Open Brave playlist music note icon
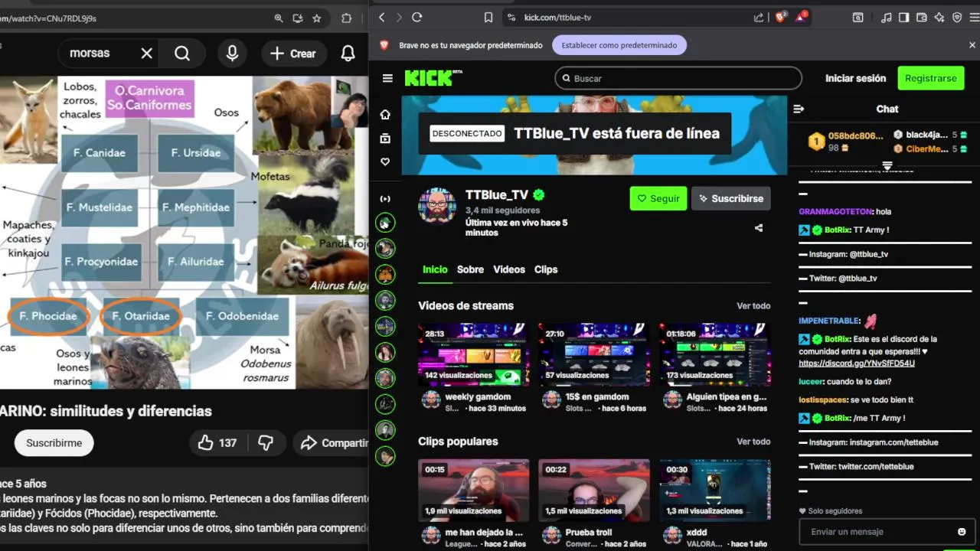The width and height of the screenshot is (980, 551). click(x=887, y=17)
